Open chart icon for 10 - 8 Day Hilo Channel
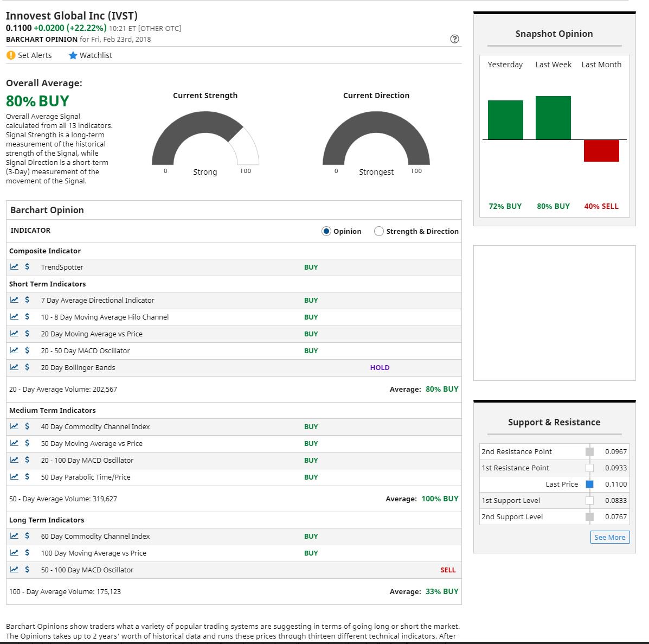The width and height of the screenshot is (649, 644). [x=14, y=317]
